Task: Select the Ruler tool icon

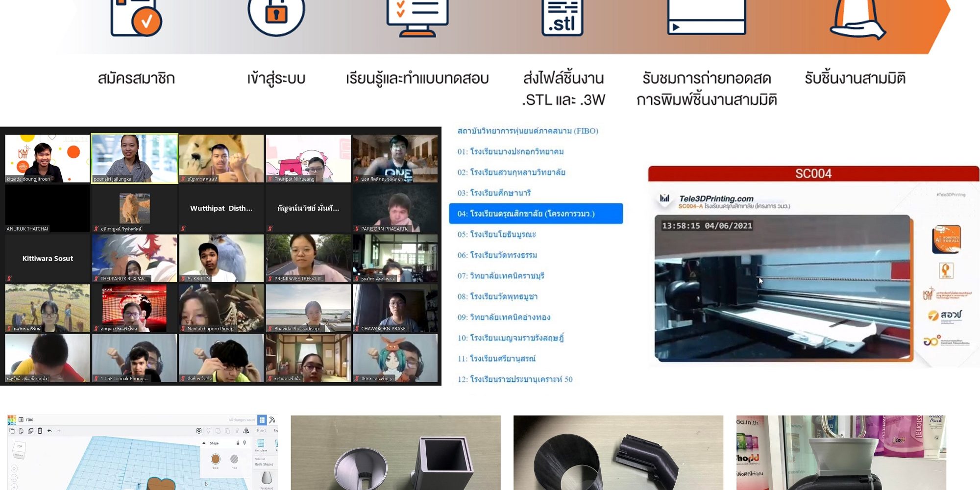Action: click(x=276, y=443)
